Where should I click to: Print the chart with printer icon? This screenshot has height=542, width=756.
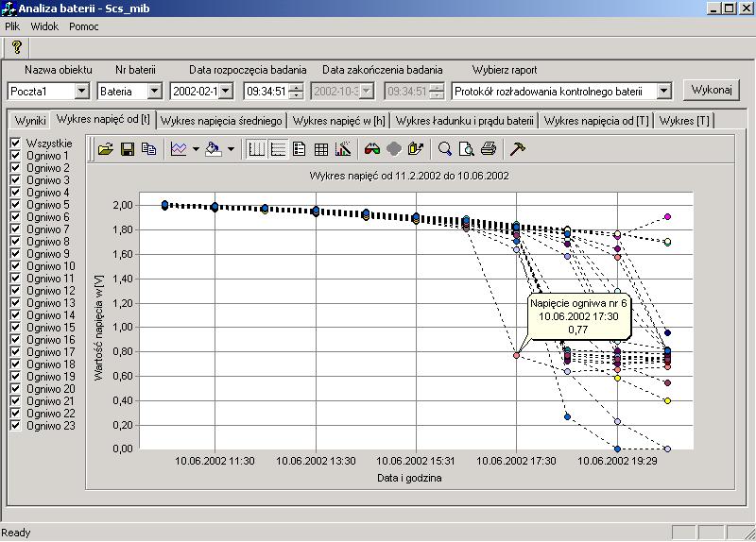pos(489,149)
